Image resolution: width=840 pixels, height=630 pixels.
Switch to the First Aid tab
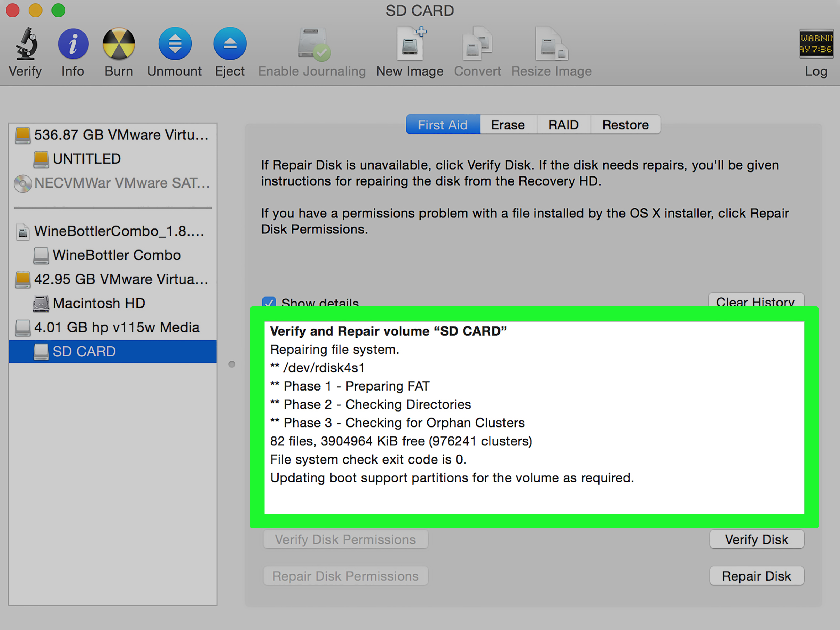(x=443, y=125)
